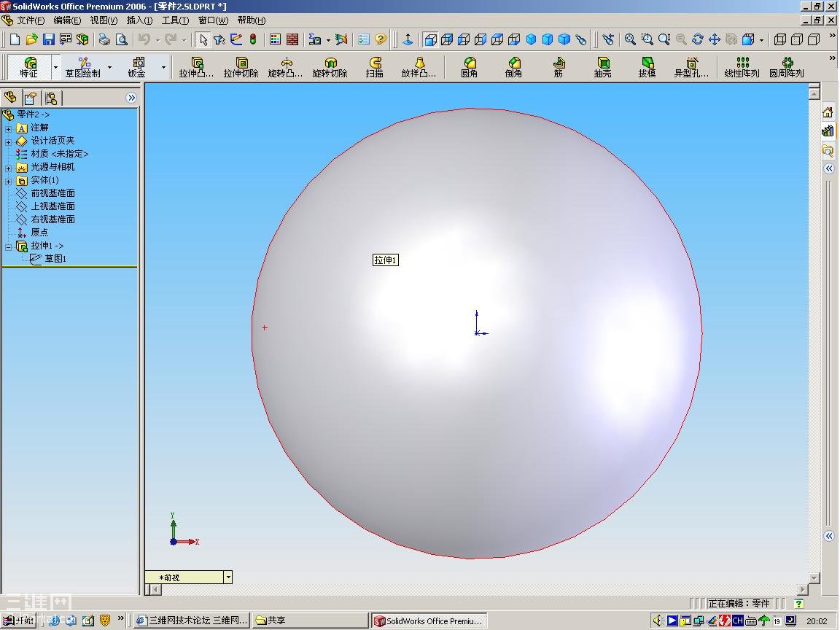Click the 圆周阵列 Circular Pattern tool
The width and height of the screenshot is (840, 630).
pos(787,67)
